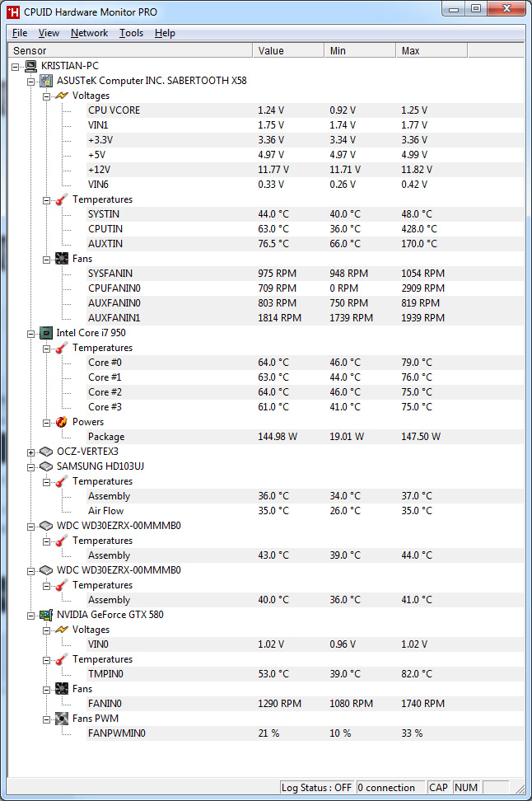Click the thermometer icon under NVIDIA GeForce
The width and height of the screenshot is (532, 801).
tap(62, 659)
